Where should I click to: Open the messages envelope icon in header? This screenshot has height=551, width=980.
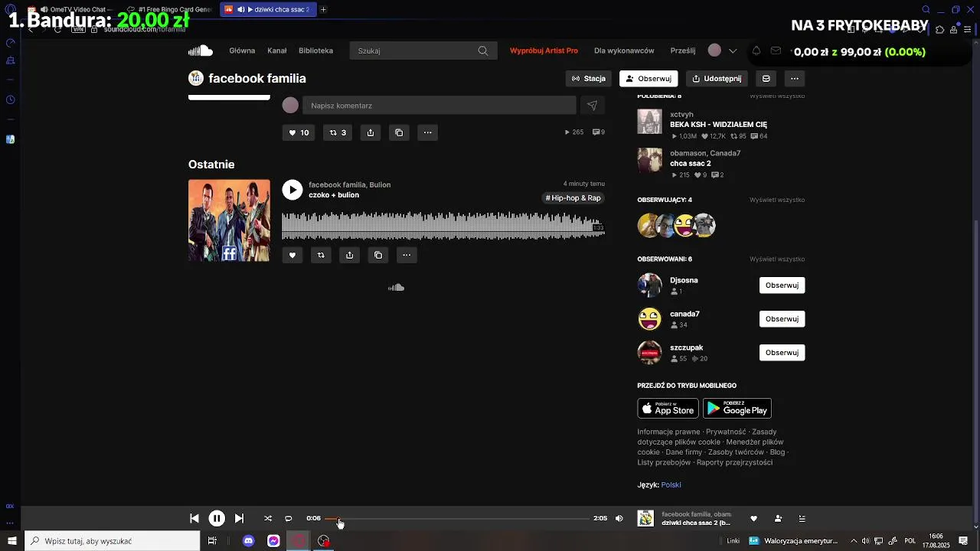point(776,51)
